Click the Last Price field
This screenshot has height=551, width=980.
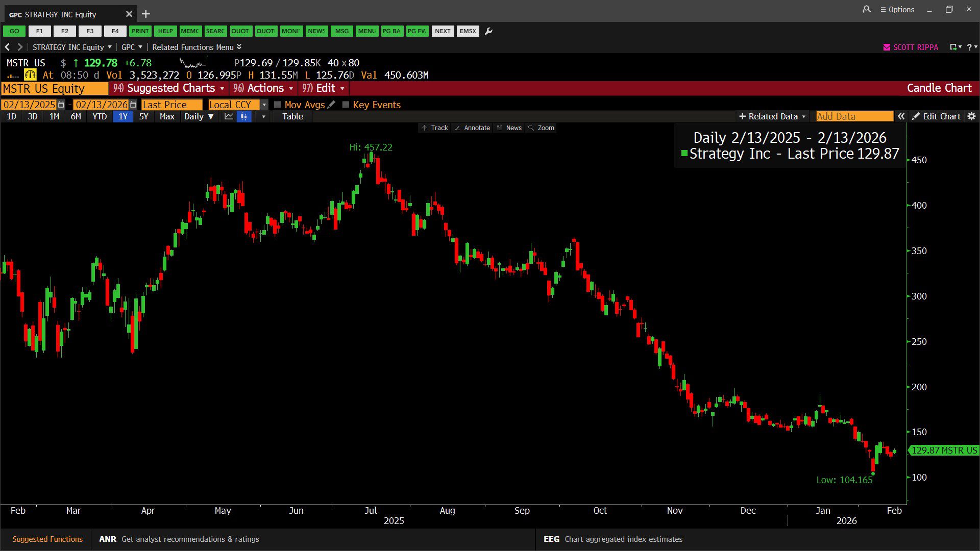pyautogui.click(x=171, y=105)
